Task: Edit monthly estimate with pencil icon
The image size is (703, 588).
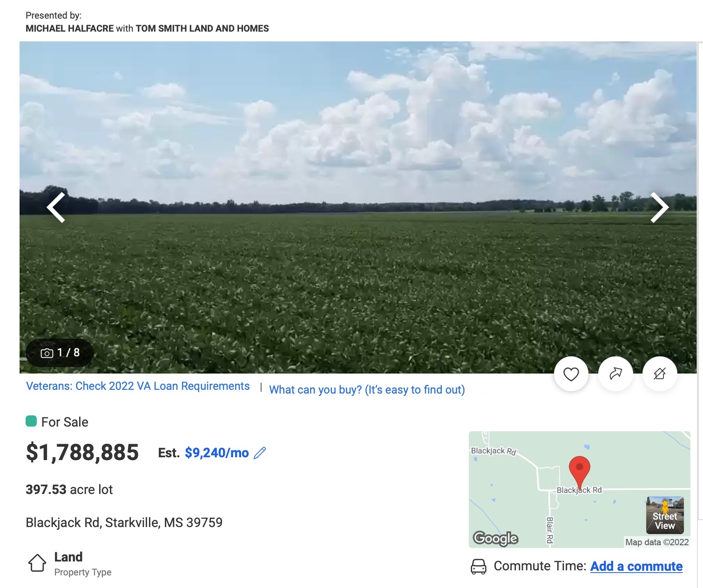Action: pos(260,453)
